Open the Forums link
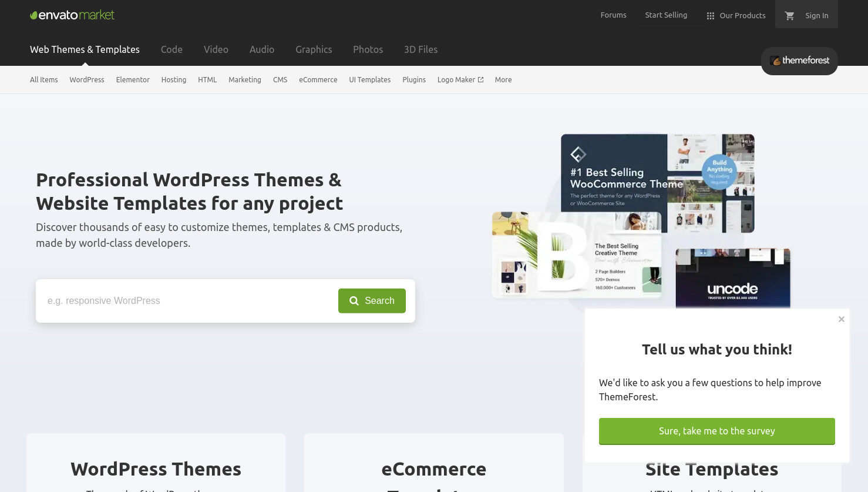This screenshot has width=868, height=492. [x=613, y=15]
